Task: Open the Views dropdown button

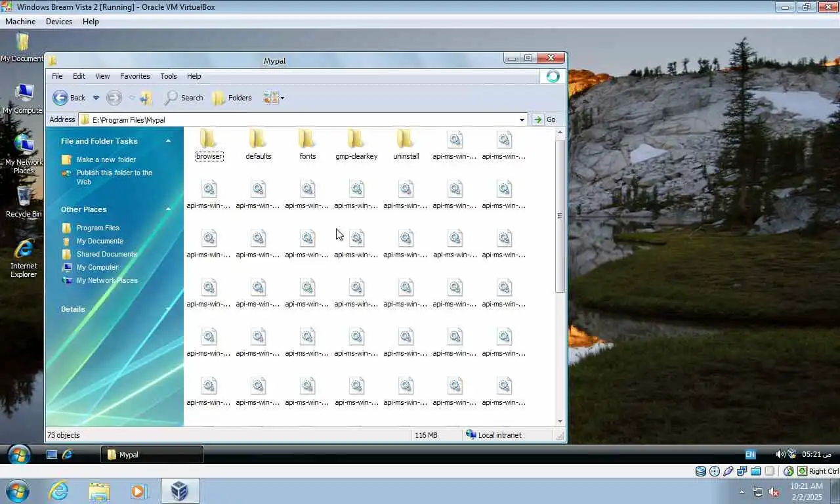Action: [x=274, y=98]
